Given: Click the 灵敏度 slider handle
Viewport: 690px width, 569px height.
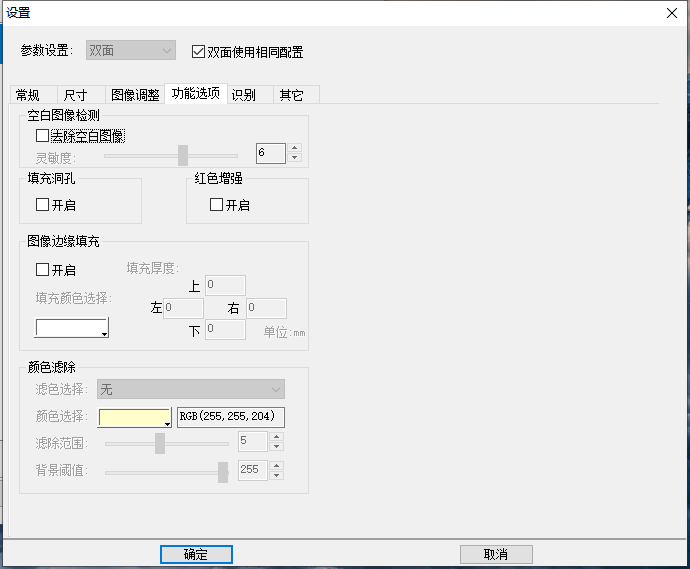Looking at the screenshot, I should click(183, 155).
